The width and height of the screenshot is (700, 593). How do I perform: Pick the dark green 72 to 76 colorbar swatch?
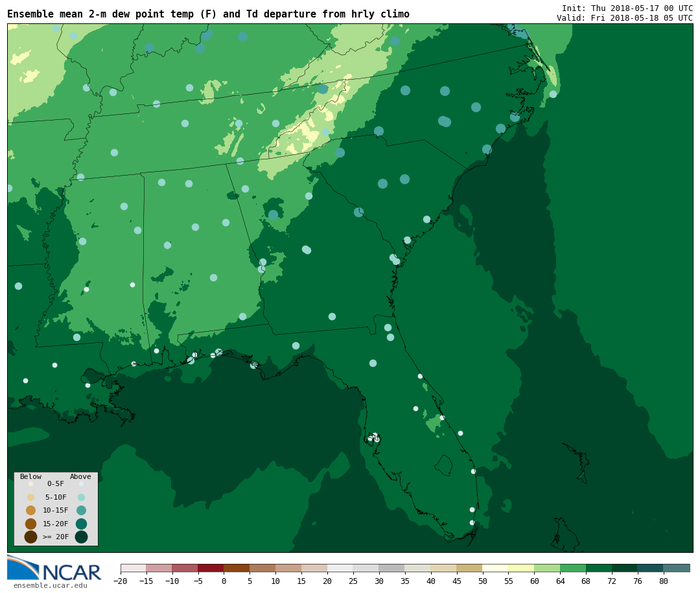pos(625,568)
